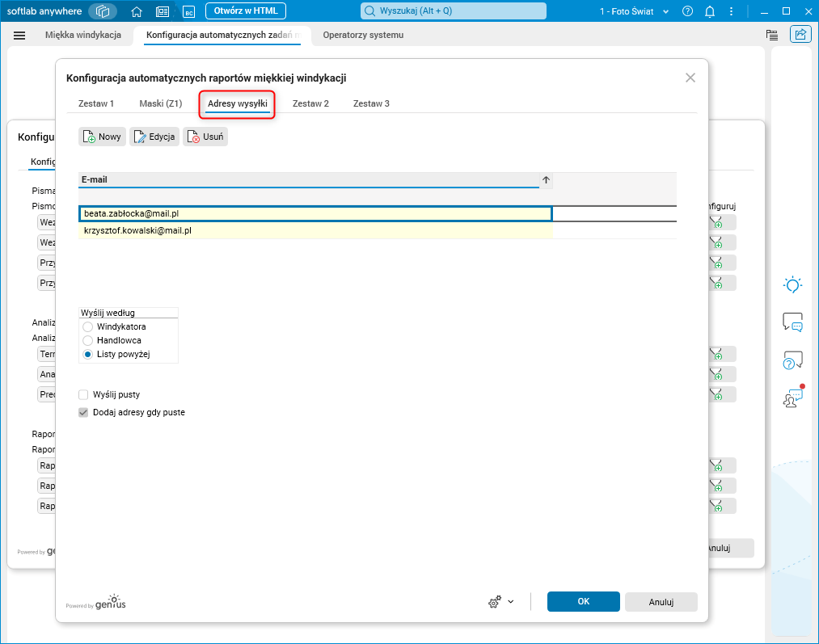This screenshot has width=819, height=644.
Task: Enable the Wyślij pusty checkbox
Action: 83,394
